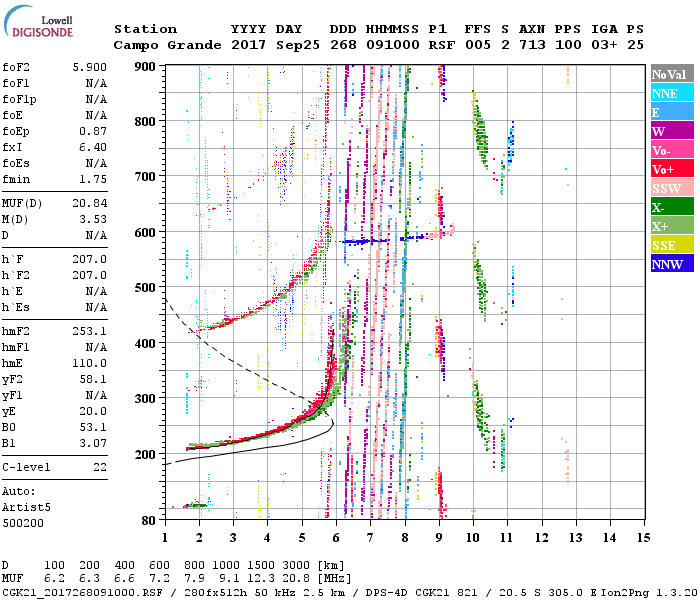
Task: Click the 900 km height axis label
Action: pos(145,67)
